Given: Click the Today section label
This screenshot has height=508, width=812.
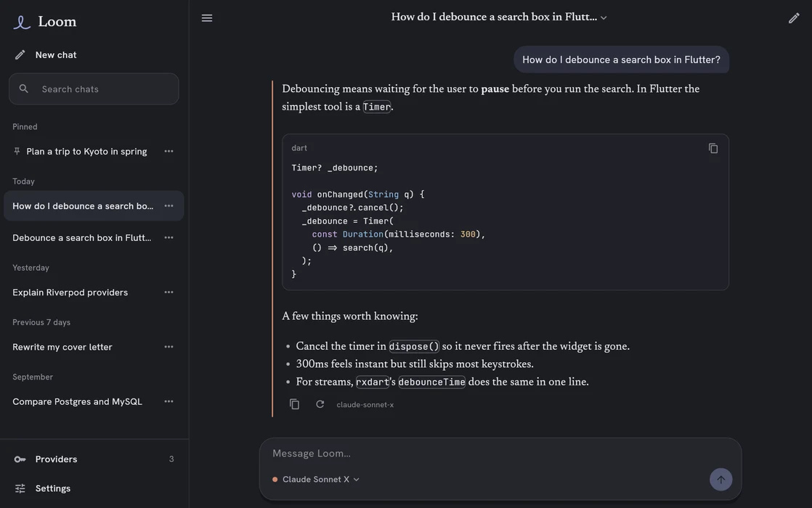Looking at the screenshot, I should click(x=23, y=181).
